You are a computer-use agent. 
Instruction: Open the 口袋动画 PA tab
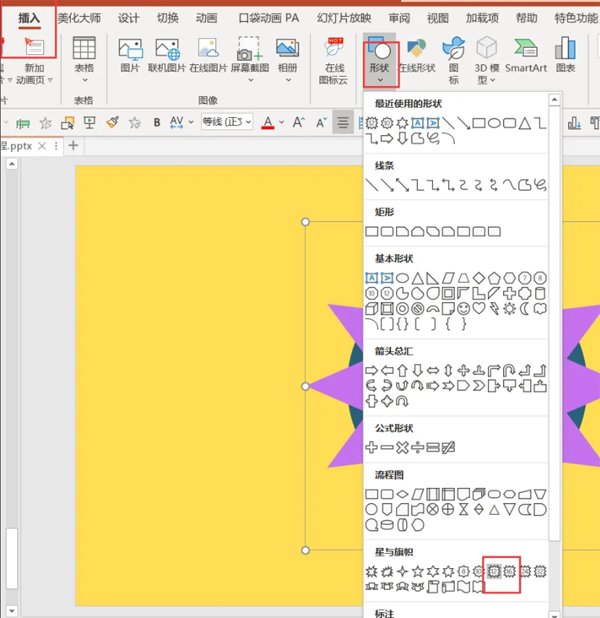pos(269,18)
